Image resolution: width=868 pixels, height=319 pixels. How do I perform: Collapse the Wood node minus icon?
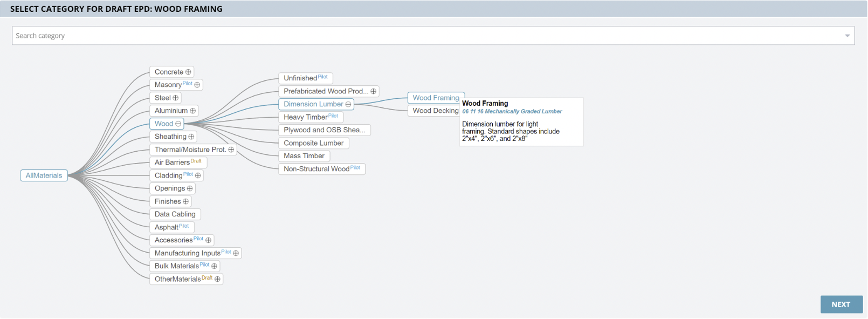178,124
